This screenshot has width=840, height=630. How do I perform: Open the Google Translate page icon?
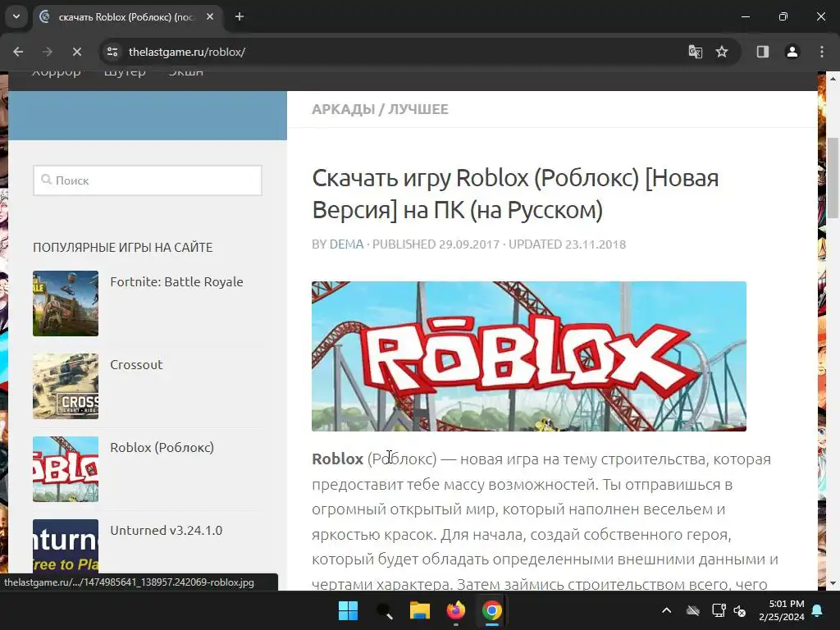point(696,52)
